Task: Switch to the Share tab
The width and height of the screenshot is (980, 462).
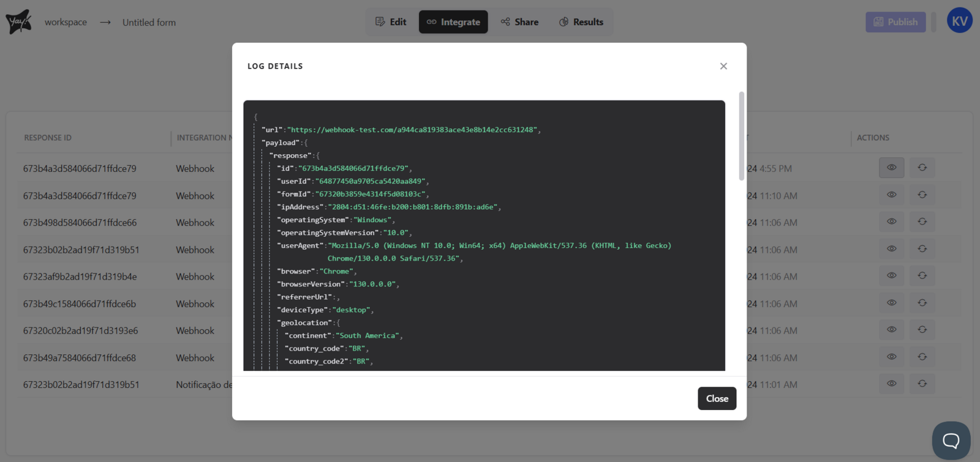Action: (x=519, y=22)
